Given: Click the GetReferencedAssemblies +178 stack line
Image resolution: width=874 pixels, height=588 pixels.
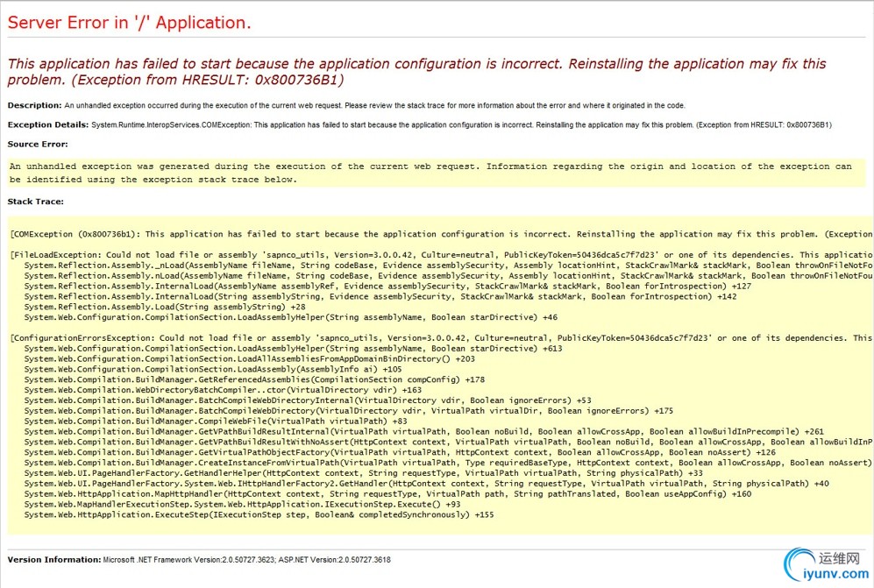Looking at the screenshot, I should [254, 379].
